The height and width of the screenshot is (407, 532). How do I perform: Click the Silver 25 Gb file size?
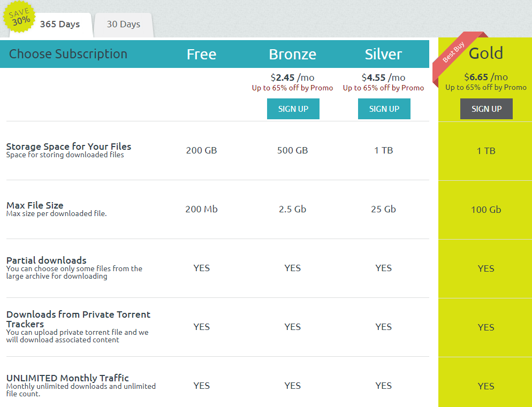pyautogui.click(x=383, y=209)
